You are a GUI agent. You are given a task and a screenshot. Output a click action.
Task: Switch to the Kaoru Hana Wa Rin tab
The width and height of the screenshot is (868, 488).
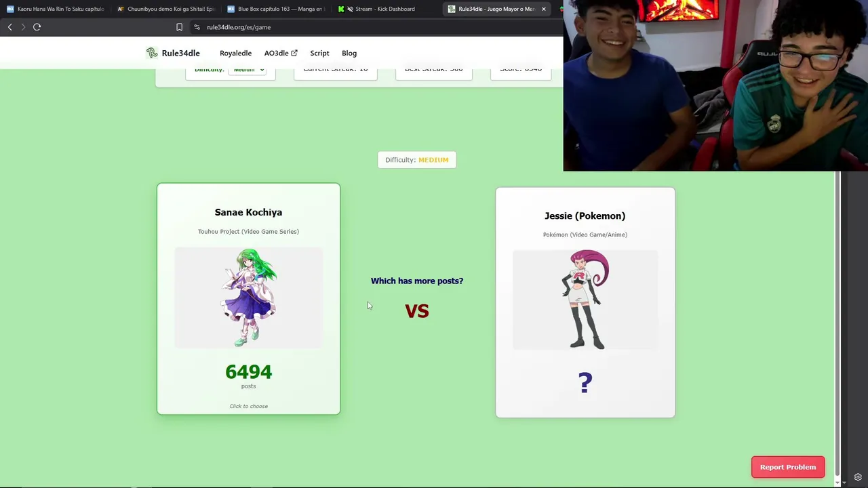click(x=56, y=9)
